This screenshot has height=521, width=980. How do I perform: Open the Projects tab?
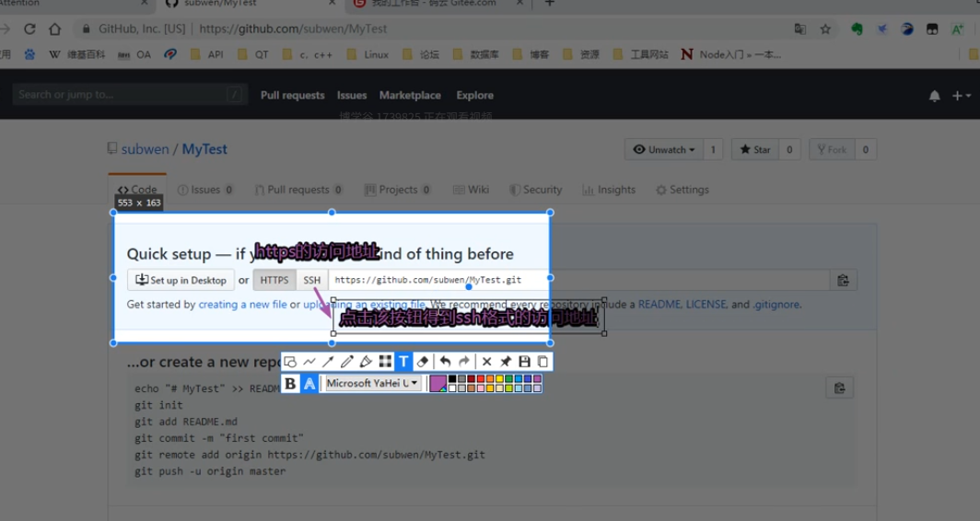tap(398, 190)
